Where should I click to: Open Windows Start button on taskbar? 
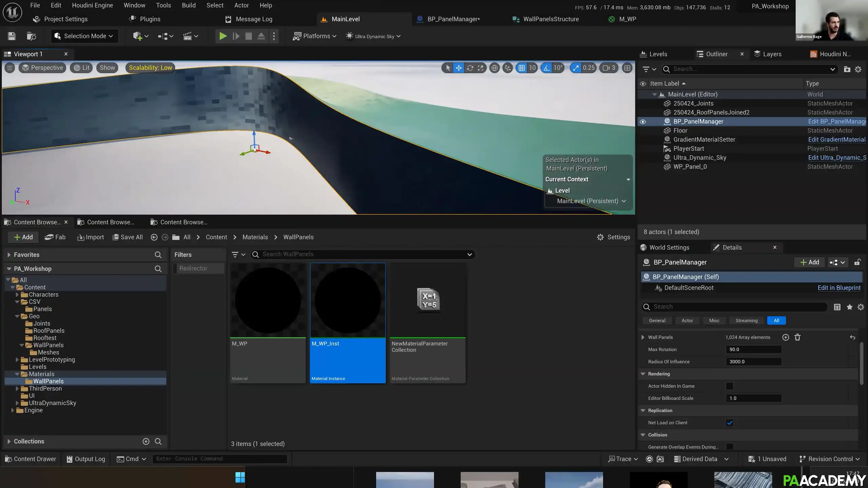click(x=240, y=477)
